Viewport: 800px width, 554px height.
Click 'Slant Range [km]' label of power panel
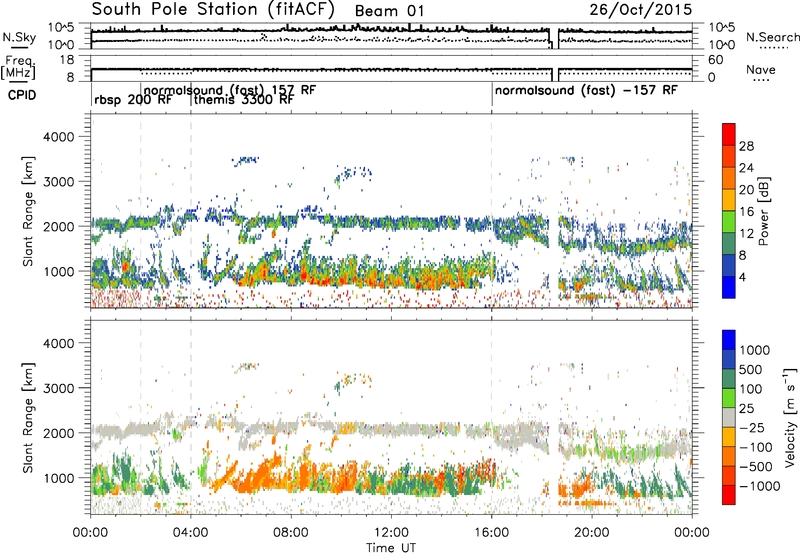29,211
